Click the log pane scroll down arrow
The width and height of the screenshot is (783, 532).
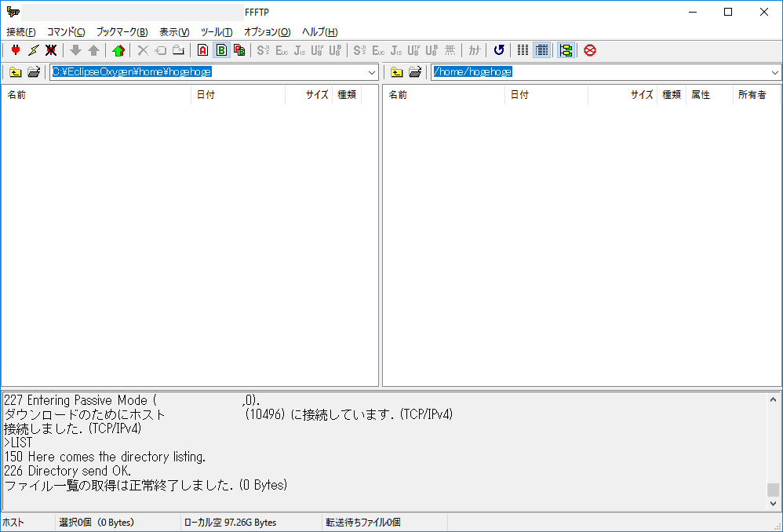pos(773,504)
